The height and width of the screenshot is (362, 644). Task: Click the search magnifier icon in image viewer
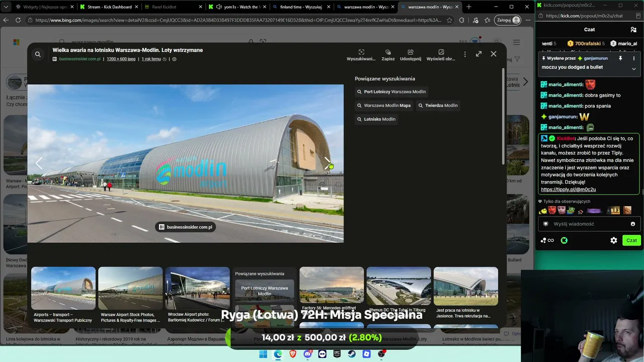(38, 54)
